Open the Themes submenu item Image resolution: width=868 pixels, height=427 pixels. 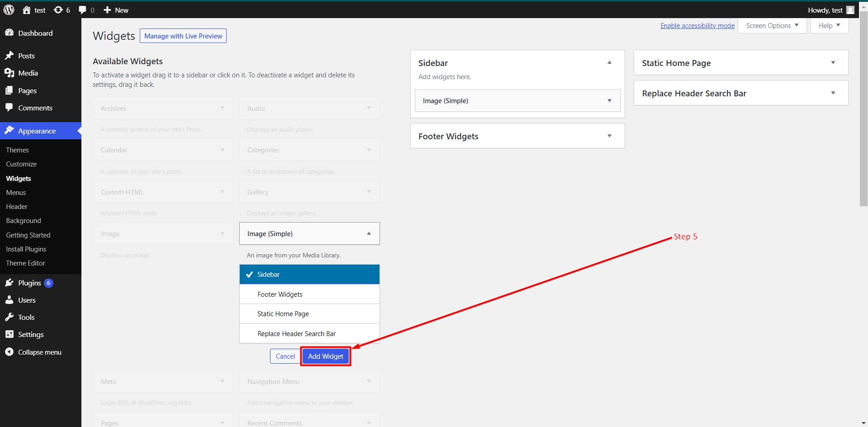(x=17, y=150)
